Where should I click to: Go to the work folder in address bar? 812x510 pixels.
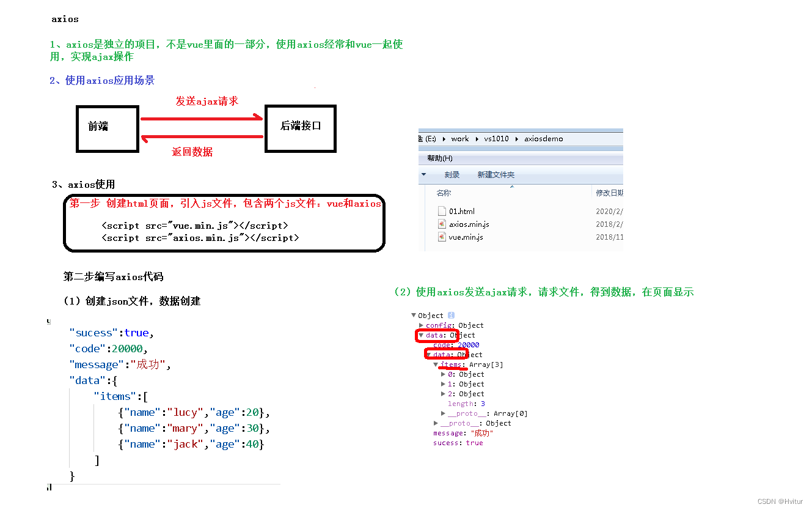pyautogui.click(x=460, y=139)
